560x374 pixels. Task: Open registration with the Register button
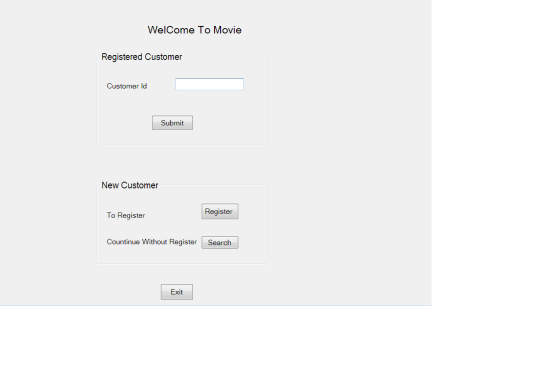220,211
